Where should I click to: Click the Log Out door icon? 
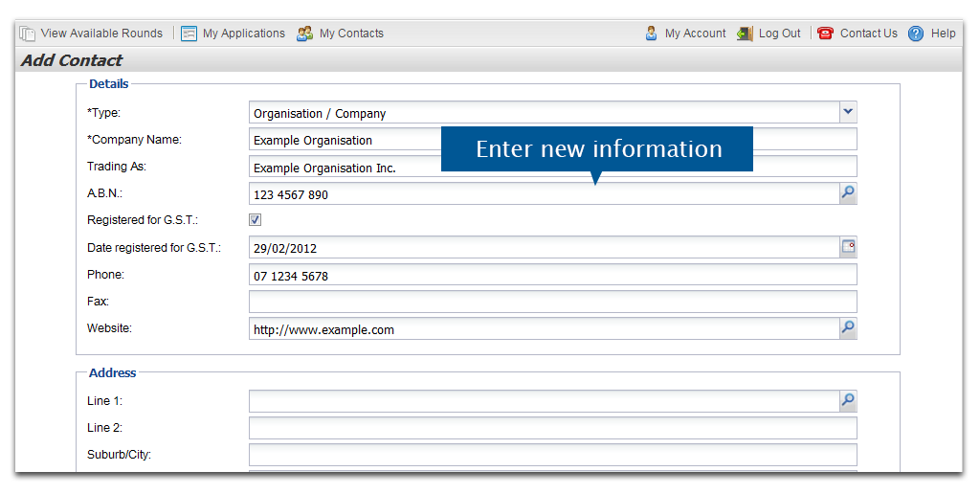(745, 34)
